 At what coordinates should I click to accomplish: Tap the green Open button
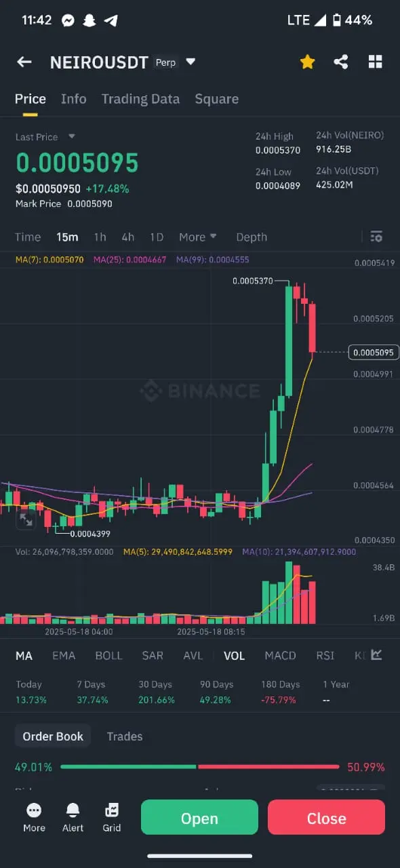tap(199, 817)
